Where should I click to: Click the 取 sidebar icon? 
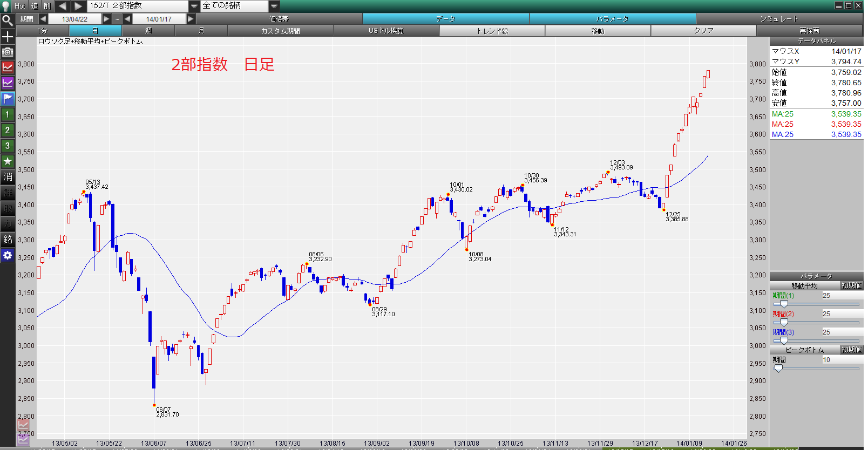8,208
